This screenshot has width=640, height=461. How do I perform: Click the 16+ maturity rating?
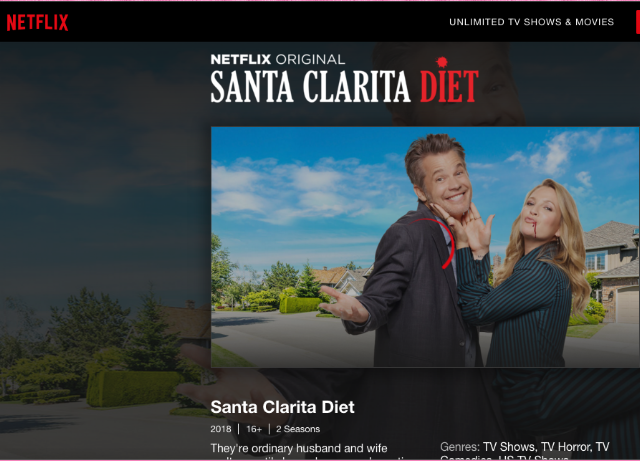pos(254,429)
